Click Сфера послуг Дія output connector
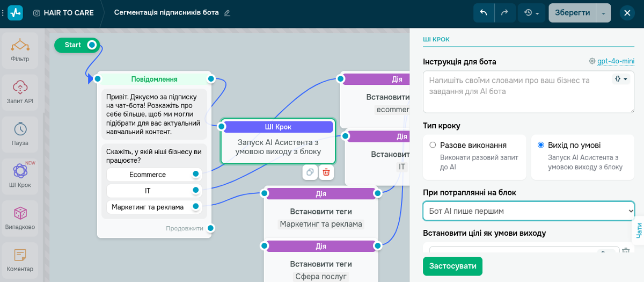The width and height of the screenshot is (644, 282). pos(378,246)
